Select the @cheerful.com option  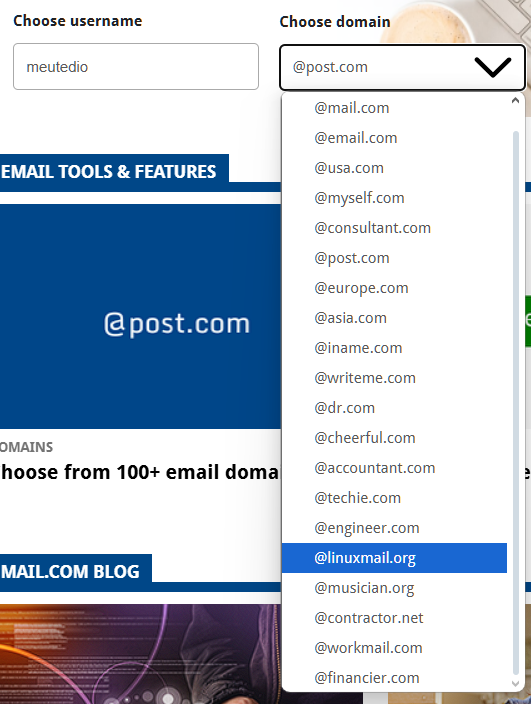394,438
